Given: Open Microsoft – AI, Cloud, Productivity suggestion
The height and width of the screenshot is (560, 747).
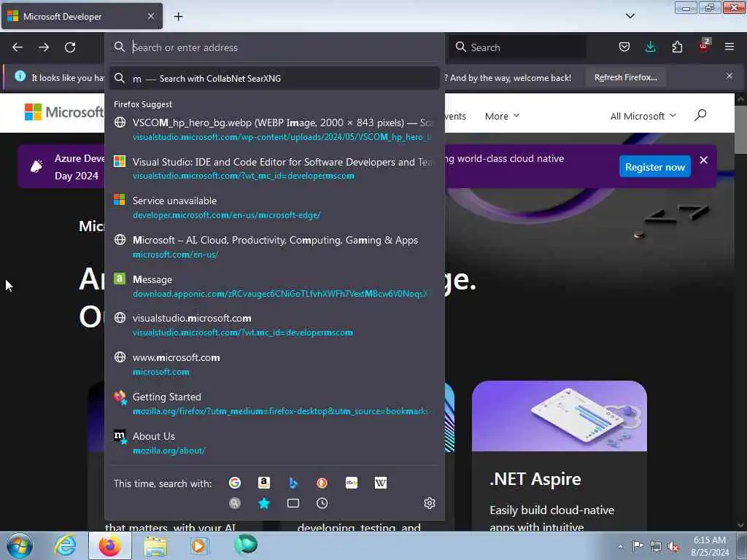Looking at the screenshot, I should 275,246.
